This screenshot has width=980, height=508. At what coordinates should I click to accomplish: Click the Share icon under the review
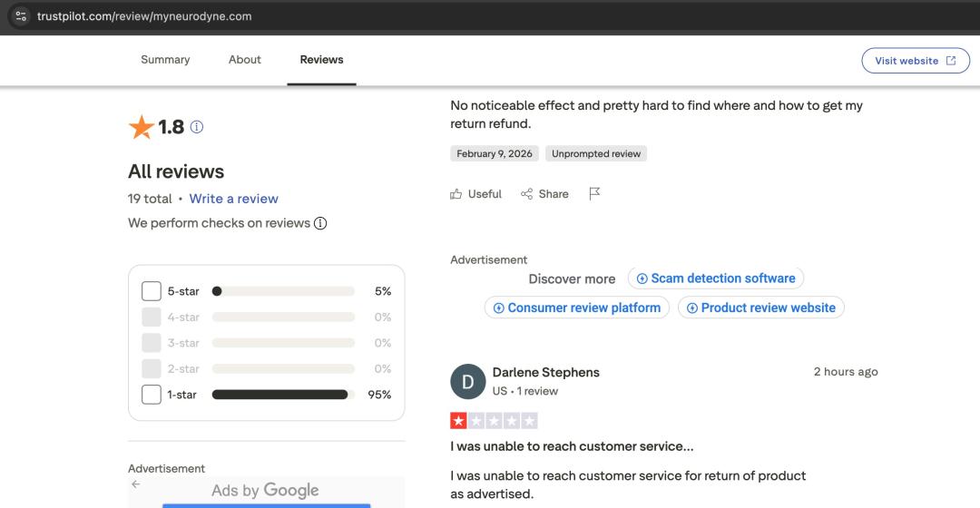pyautogui.click(x=526, y=194)
